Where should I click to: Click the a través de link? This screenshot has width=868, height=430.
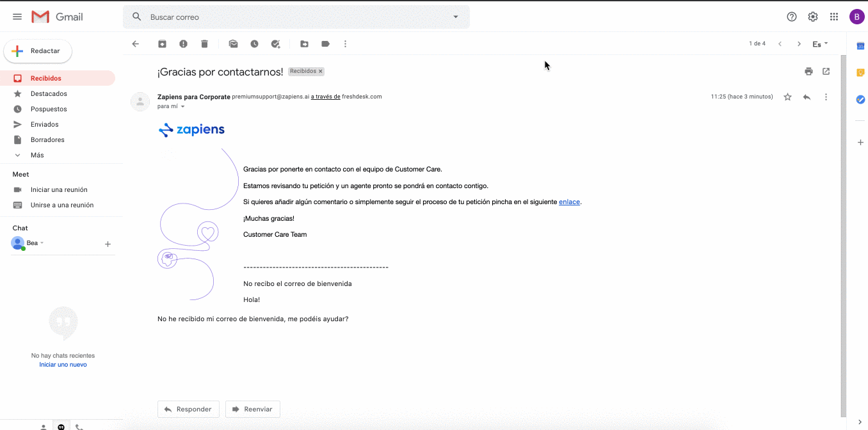325,97
